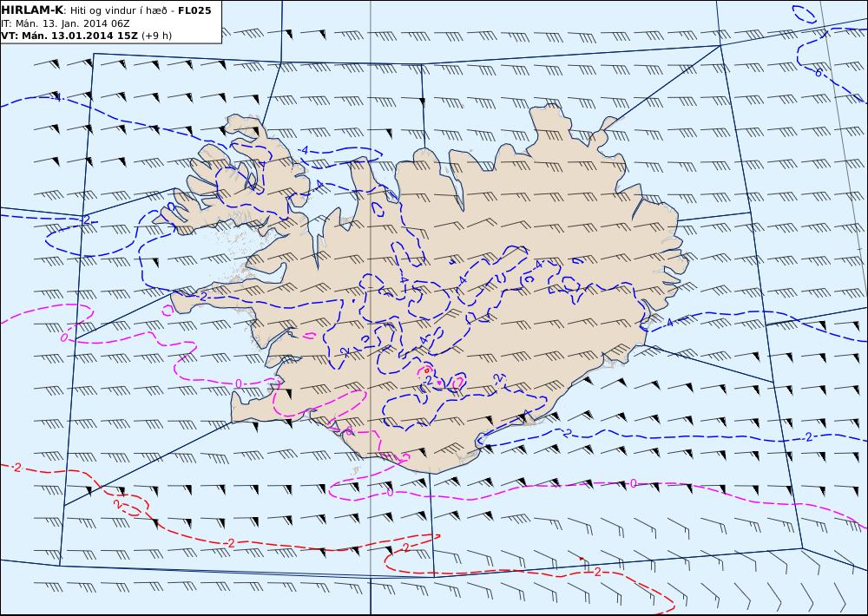Click the 'Hiti og vindur í hæð' caption
Screen dimensions: 868x616
(117, 10)
